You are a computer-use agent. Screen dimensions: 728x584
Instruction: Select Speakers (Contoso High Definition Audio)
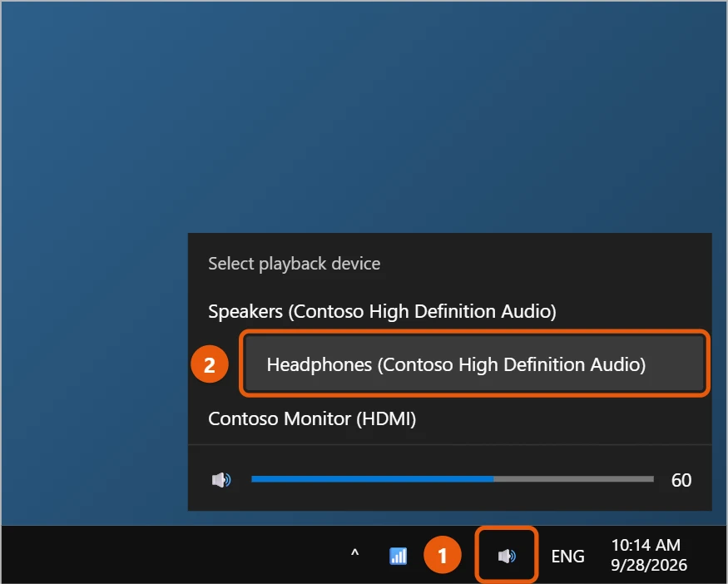382,311
